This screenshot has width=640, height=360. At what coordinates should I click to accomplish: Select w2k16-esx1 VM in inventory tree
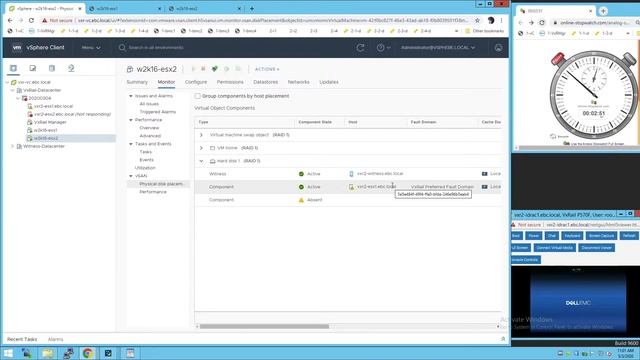pyautogui.click(x=46, y=130)
